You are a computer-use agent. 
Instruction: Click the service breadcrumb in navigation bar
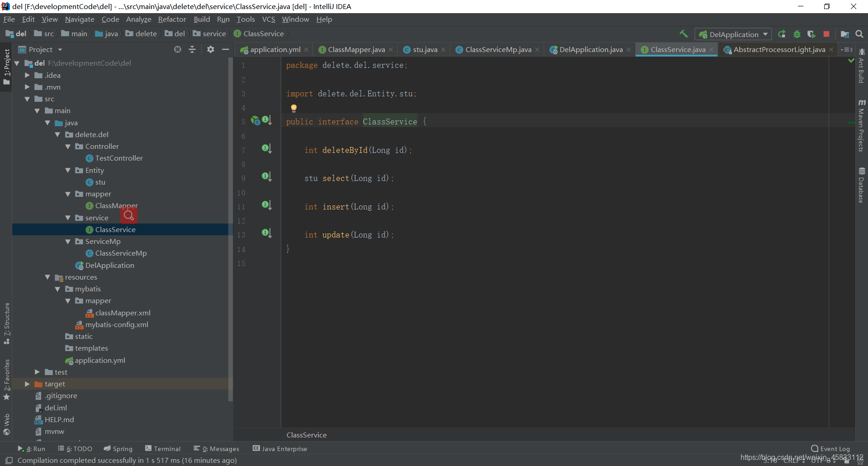[x=209, y=34]
